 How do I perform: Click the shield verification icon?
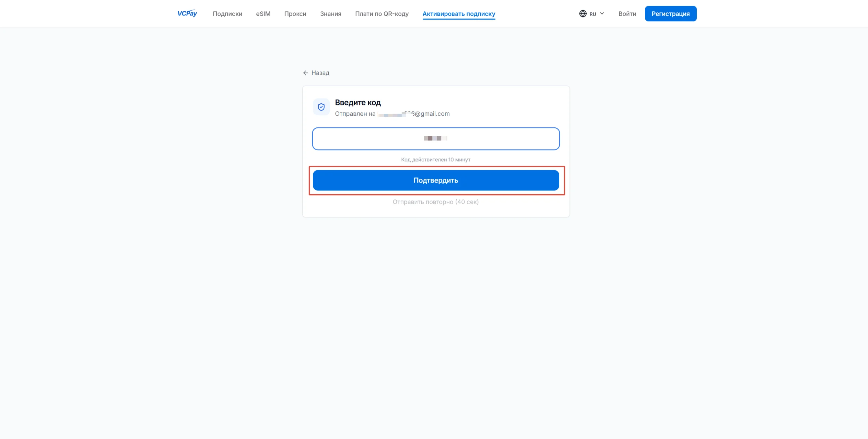tap(321, 107)
